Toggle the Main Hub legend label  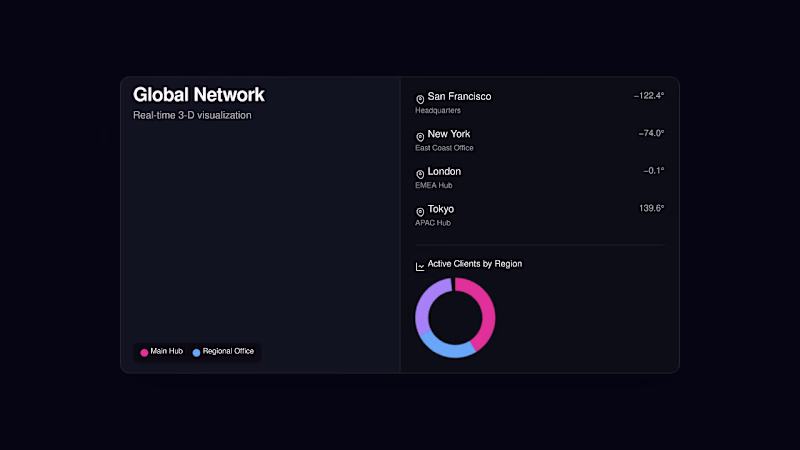click(166, 351)
